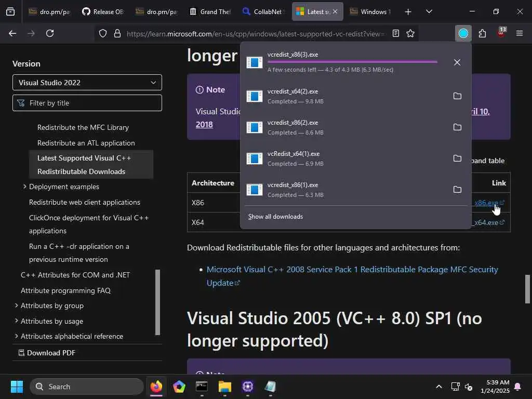The height and width of the screenshot is (399, 532).
Task: Open ClickOnce deployment for Visual C++ applications
Action: tap(89, 224)
